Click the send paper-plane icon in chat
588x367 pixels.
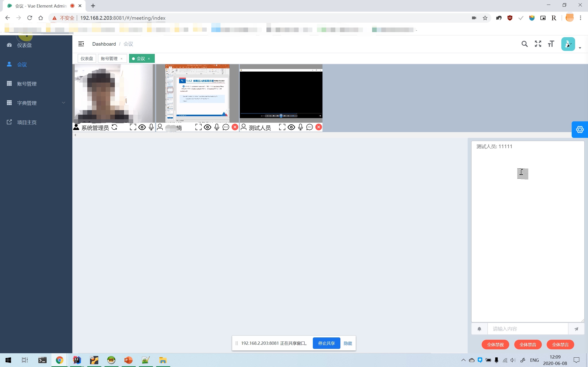[576, 329]
